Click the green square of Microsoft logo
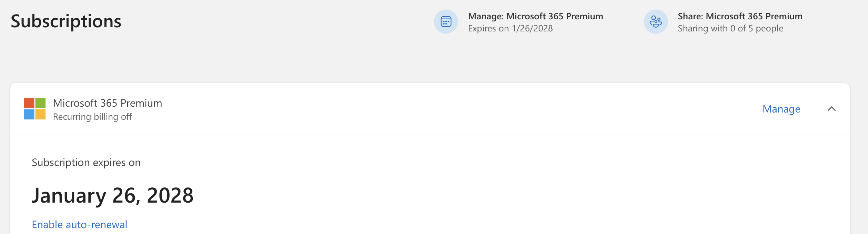The width and height of the screenshot is (868, 234). pyautogui.click(x=40, y=103)
